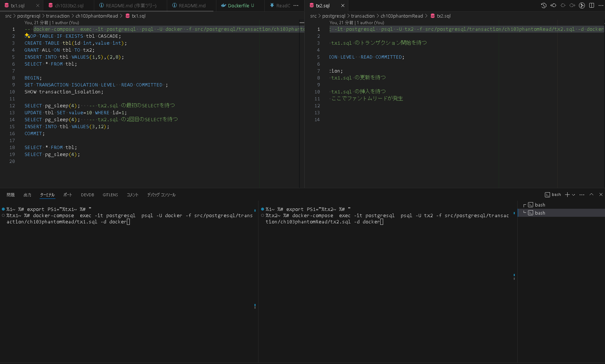Click the ch103phantomRead breadcrumb in left editor
The width and height of the screenshot is (605, 364).
pos(96,16)
